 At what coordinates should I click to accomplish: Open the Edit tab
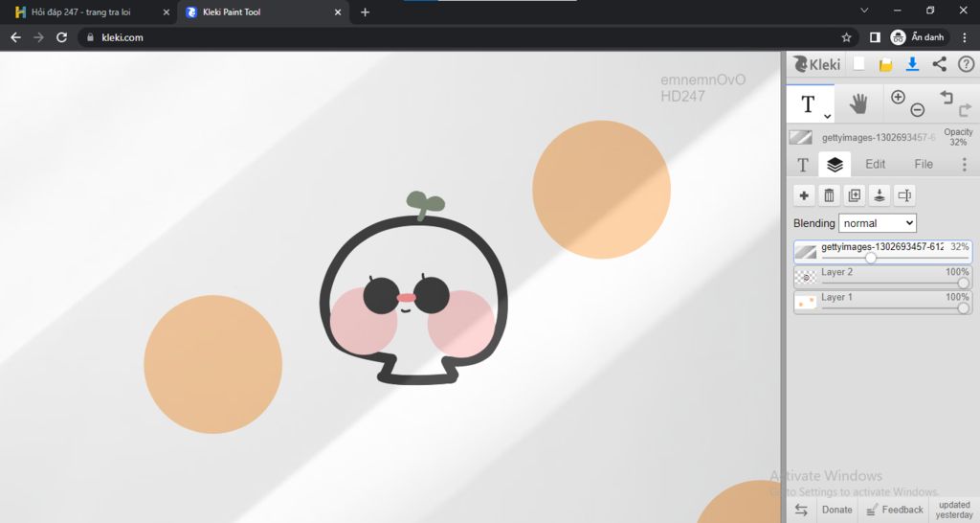pyautogui.click(x=875, y=164)
